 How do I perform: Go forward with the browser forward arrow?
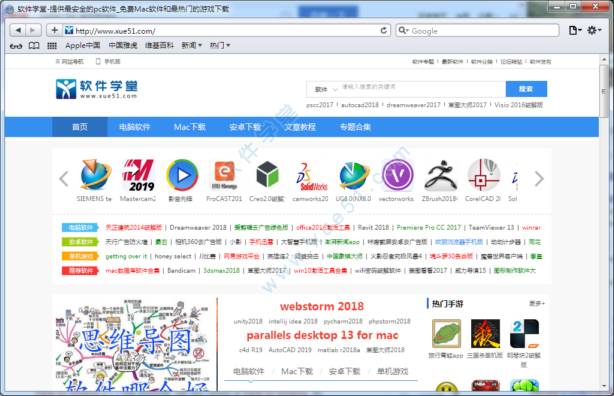coord(33,30)
